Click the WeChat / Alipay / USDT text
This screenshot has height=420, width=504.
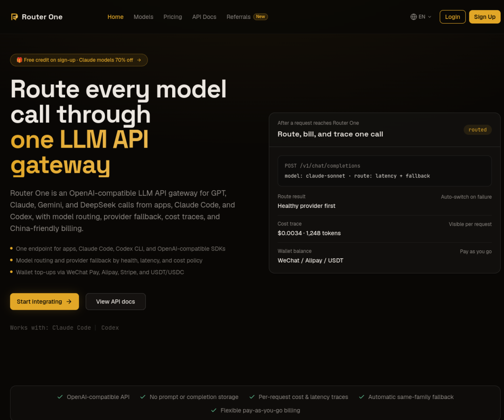tap(310, 260)
